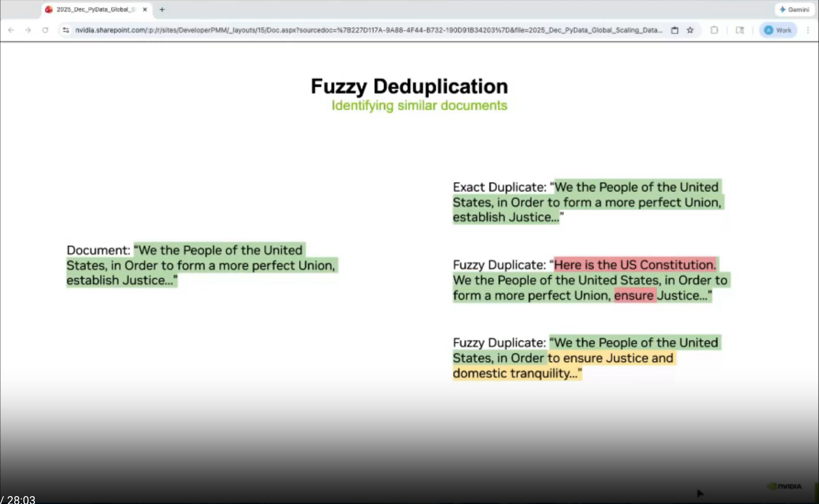Click the browser forward arrow
Screen dimensions: 819x504
[x=28, y=30]
